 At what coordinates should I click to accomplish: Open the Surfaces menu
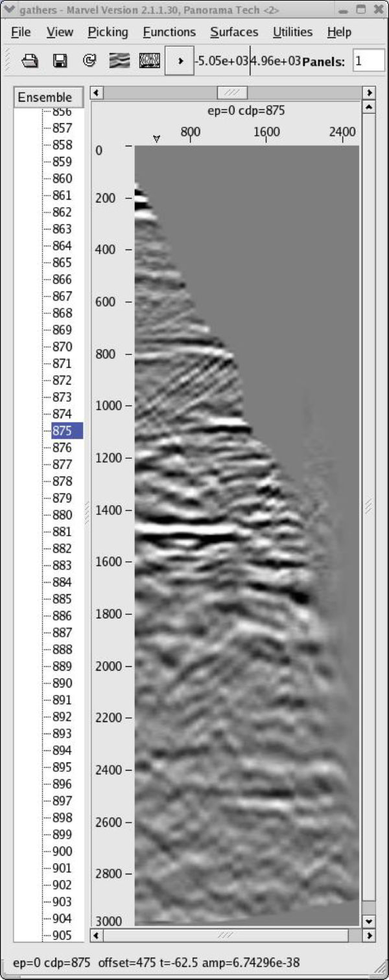click(x=234, y=32)
